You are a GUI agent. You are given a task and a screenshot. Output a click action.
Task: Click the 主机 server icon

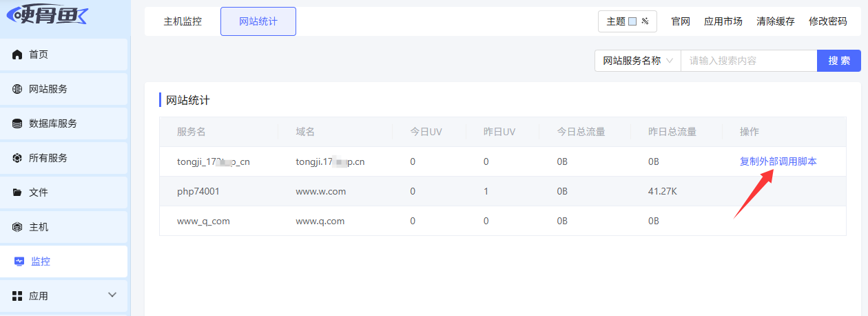pyautogui.click(x=17, y=227)
